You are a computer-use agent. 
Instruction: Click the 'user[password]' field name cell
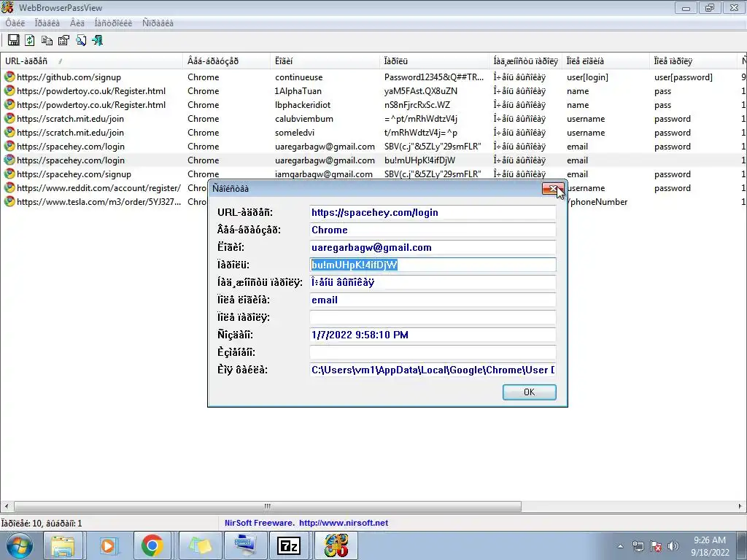point(683,77)
